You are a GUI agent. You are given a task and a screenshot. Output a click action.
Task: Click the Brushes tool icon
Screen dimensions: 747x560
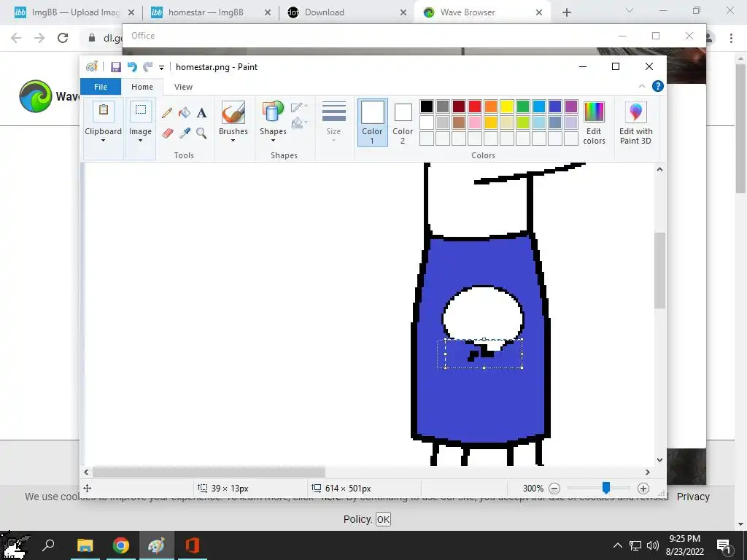coord(233,112)
